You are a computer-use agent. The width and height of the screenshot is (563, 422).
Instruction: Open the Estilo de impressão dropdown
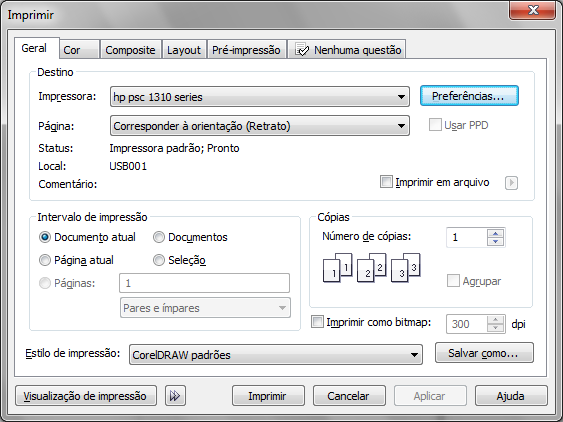(276, 355)
